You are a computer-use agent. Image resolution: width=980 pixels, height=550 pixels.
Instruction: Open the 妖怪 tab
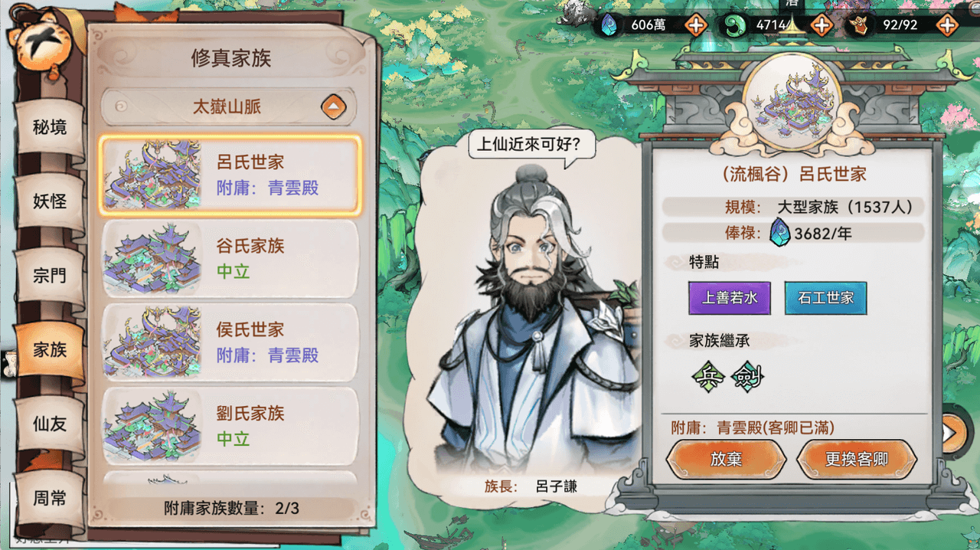(x=50, y=201)
